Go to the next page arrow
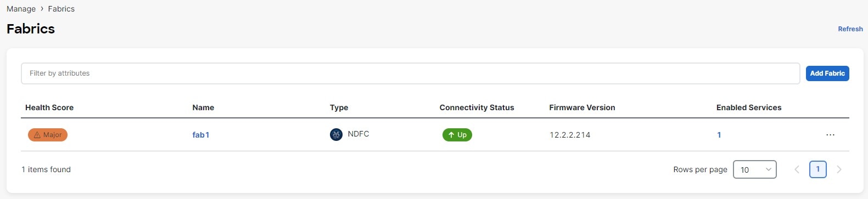Screen dimensions: 868x199 839,169
